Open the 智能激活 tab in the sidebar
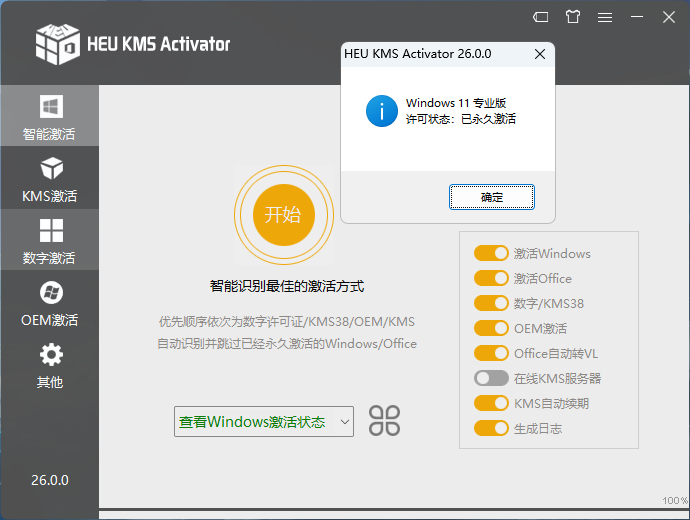The image size is (690, 520). tap(49, 116)
